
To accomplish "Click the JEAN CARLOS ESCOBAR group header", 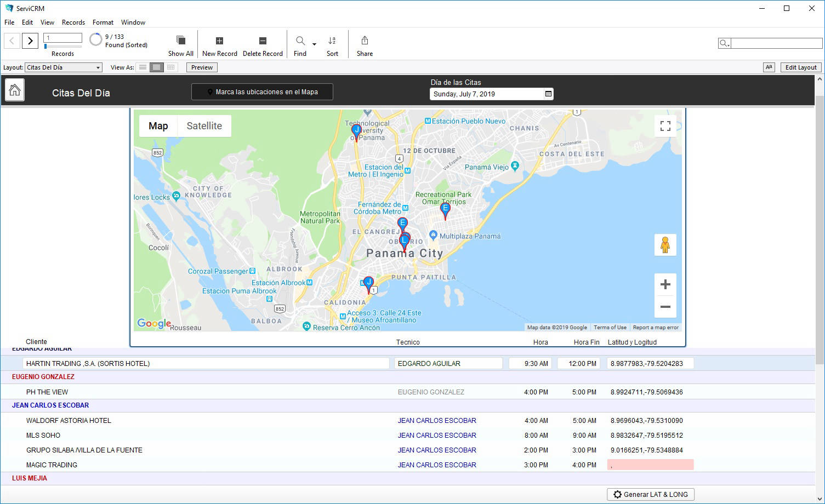I will coord(50,405).
